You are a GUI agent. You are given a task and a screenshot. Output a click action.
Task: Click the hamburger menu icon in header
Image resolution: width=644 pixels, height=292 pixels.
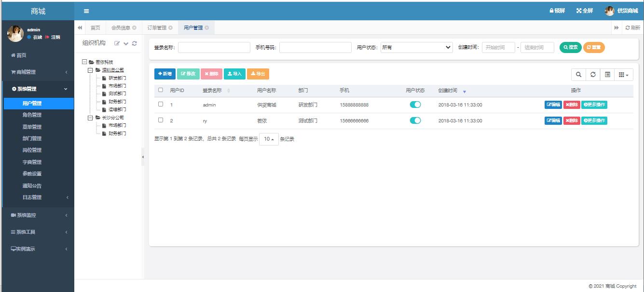(86, 11)
